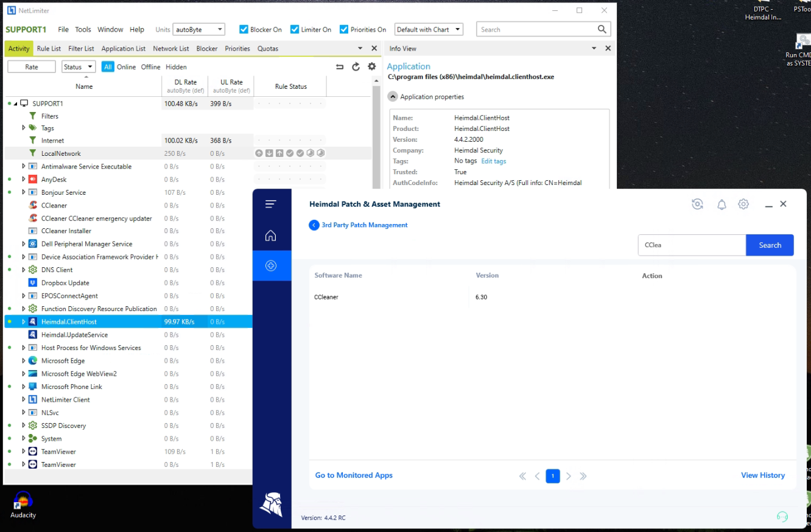811x532 pixels.
Task: Click the NetLimiter Client icon in list
Action: tap(33, 400)
